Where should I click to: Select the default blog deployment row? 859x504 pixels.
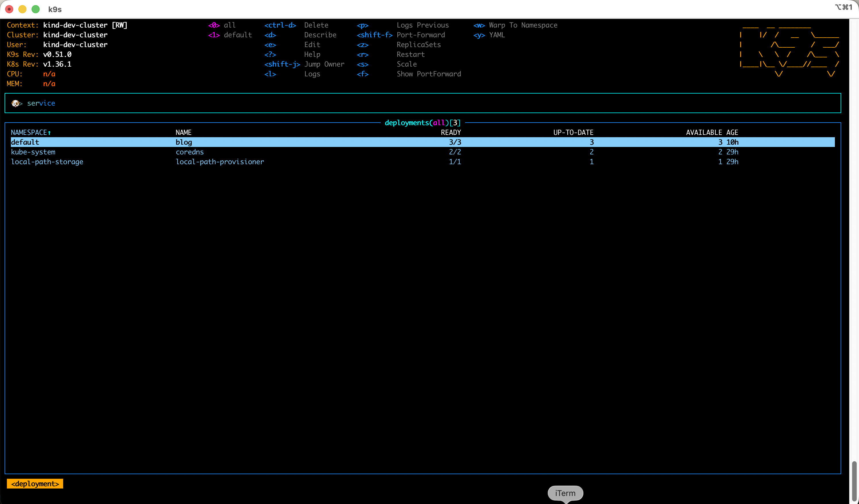click(423, 142)
